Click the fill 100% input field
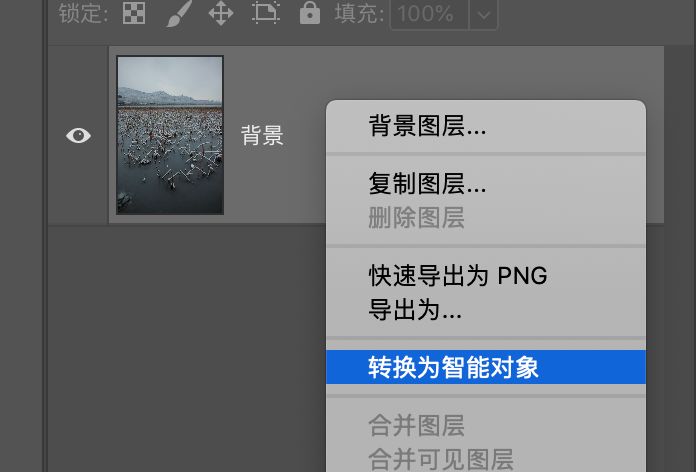The height and width of the screenshot is (472, 696). click(x=429, y=14)
